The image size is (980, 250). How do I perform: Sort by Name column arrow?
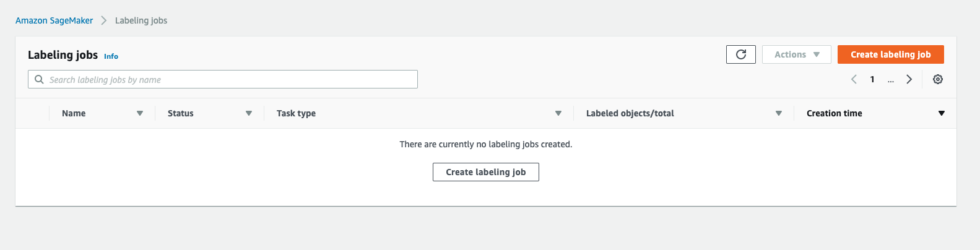140,113
